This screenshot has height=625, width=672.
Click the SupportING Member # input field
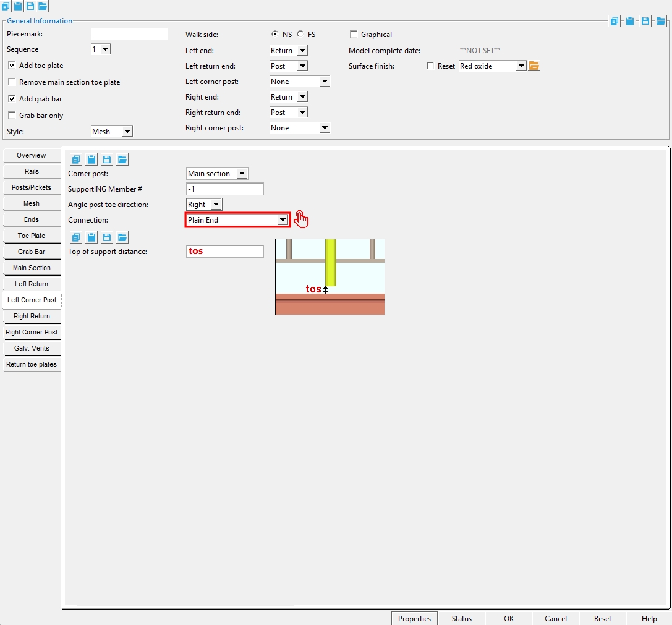[x=225, y=189]
